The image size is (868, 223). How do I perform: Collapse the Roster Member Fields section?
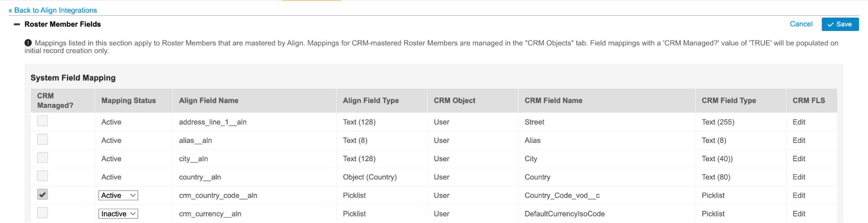17,24
